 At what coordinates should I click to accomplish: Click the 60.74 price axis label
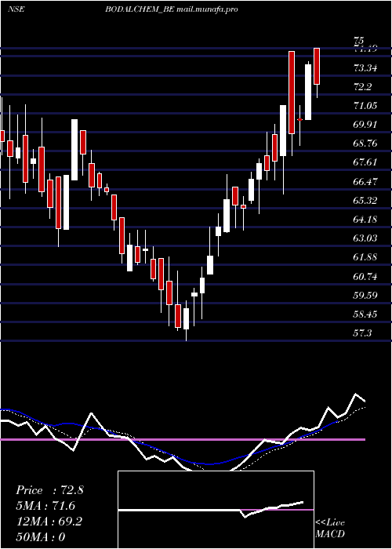tap(366, 277)
